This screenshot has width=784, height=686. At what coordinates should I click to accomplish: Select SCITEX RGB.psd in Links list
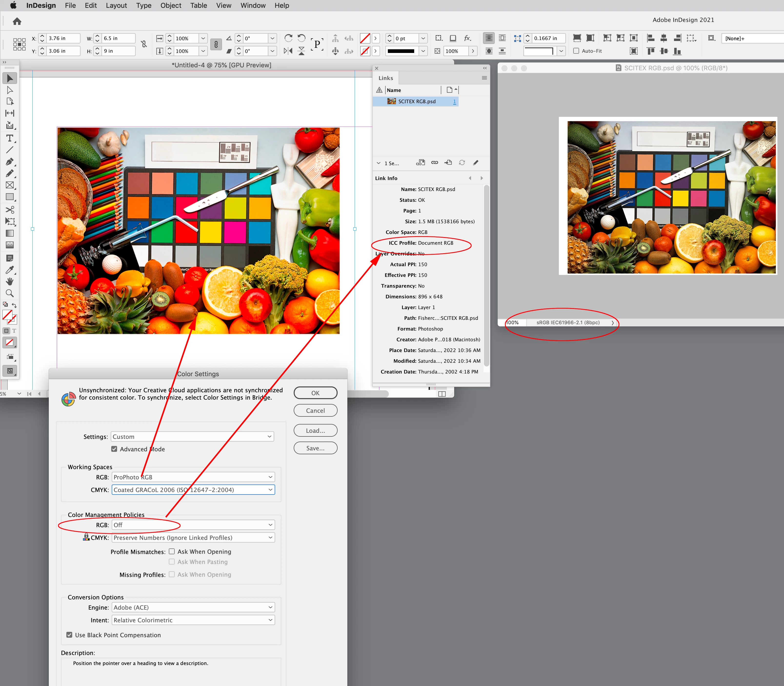point(416,101)
